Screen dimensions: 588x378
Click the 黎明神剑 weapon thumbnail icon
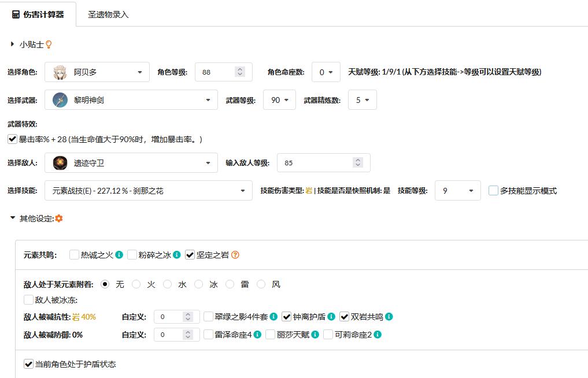tap(59, 99)
